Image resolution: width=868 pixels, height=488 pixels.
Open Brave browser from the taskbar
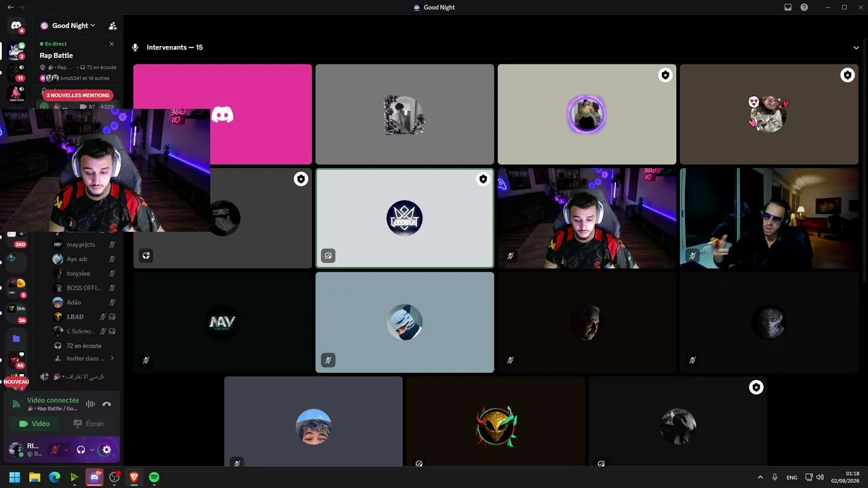click(x=134, y=477)
